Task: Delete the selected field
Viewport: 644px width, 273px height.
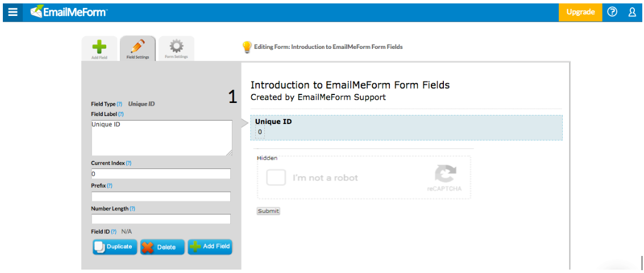Action: tap(162, 247)
